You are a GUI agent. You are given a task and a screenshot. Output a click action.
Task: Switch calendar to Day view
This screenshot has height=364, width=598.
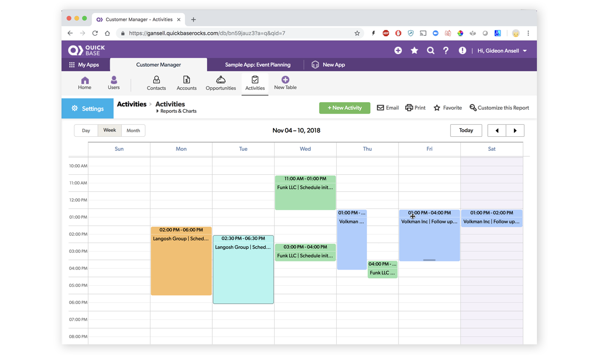tap(86, 130)
